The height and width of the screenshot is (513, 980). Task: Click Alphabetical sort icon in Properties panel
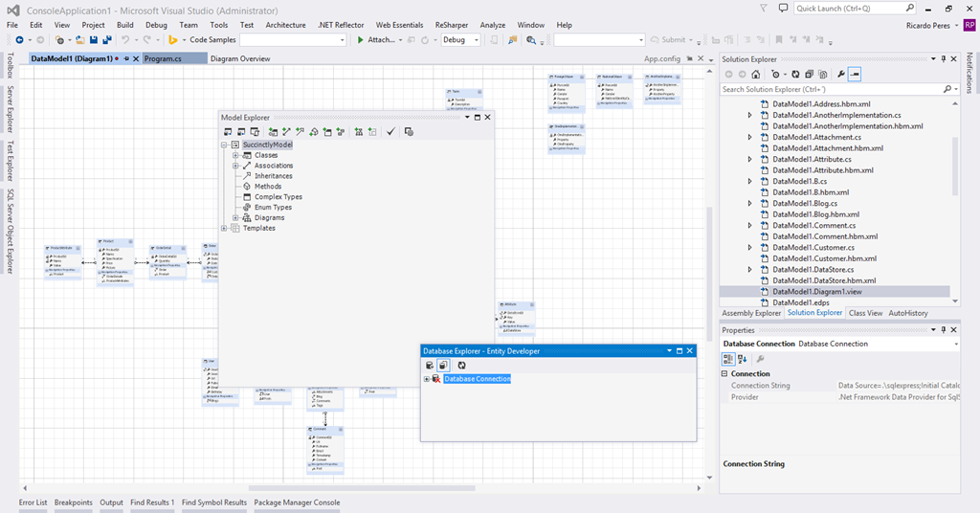click(x=743, y=359)
